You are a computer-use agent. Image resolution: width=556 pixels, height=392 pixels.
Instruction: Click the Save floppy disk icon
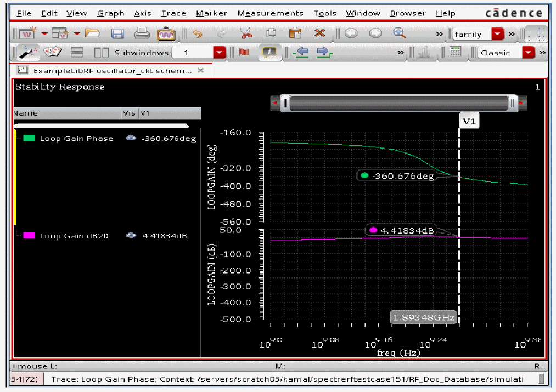117,33
